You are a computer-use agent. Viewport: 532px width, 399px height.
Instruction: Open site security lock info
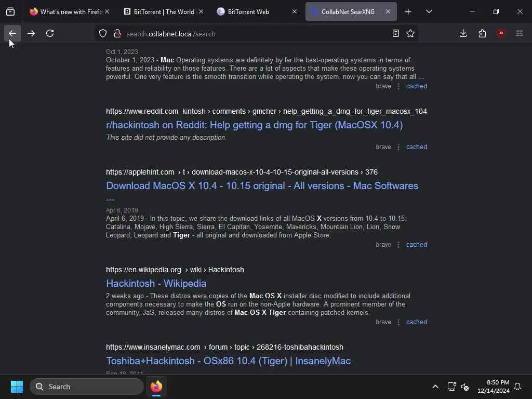(x=117, y=34)
